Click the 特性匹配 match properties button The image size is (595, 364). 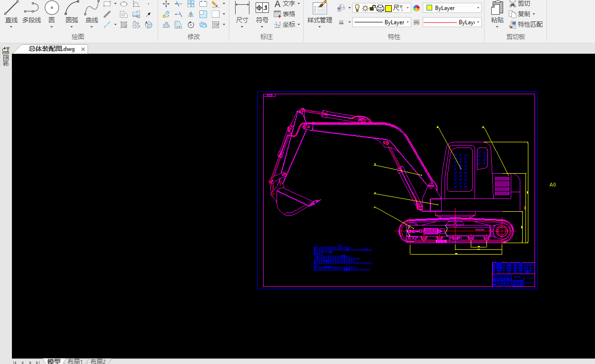[526, 24]
